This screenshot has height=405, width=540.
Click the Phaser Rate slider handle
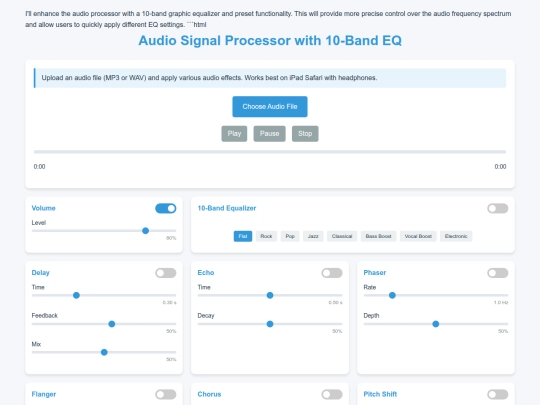[392, 295]
